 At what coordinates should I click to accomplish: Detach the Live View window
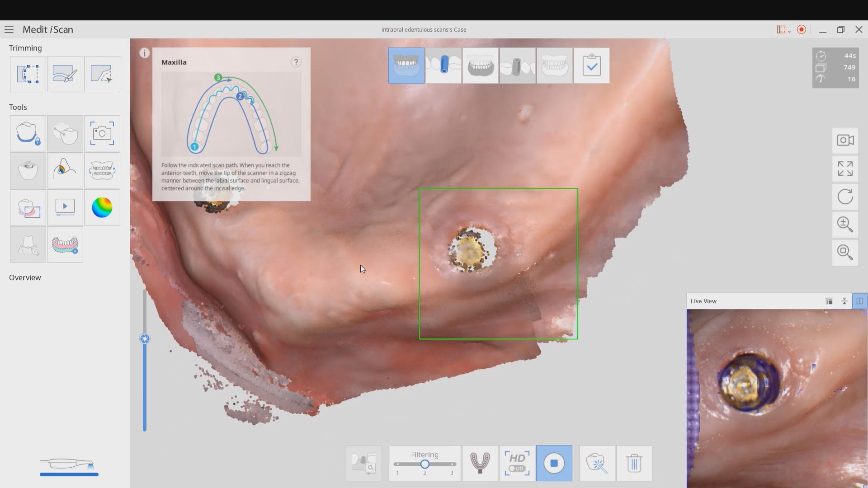[x=829, y=301]
